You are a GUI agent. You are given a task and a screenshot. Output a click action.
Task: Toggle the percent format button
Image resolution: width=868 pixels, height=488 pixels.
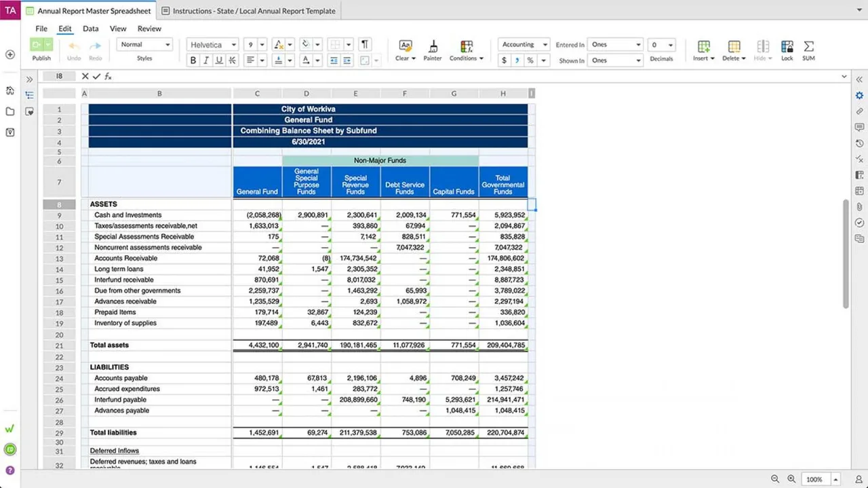click(x=530, y=60)
